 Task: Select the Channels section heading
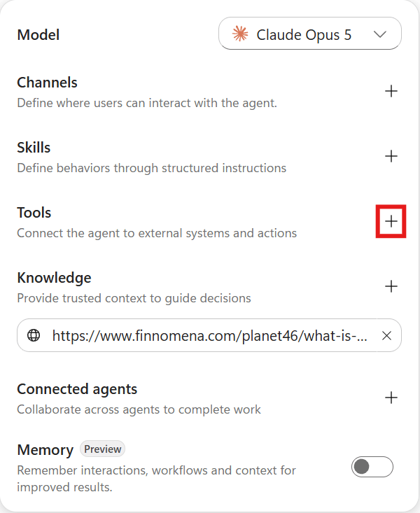pyautogui.click(x=47, y=83)
